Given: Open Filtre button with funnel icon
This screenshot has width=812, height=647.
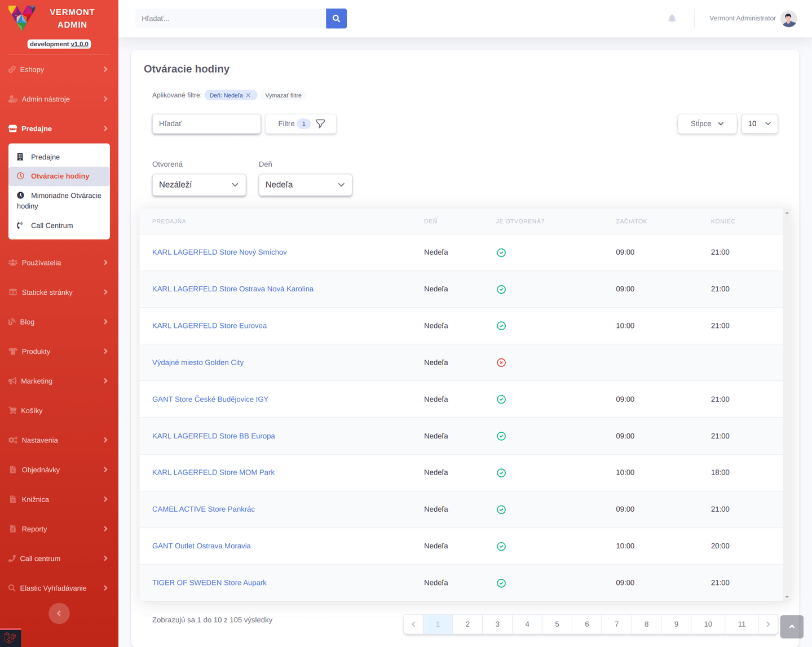Looking at the screenshot, I should point(301,124).
